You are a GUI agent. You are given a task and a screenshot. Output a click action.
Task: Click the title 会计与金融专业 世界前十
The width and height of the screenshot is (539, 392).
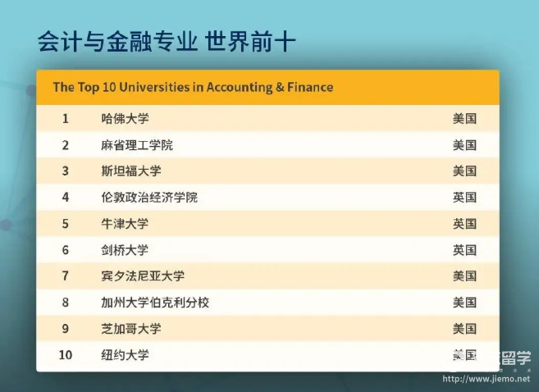(x=167, y=42)
